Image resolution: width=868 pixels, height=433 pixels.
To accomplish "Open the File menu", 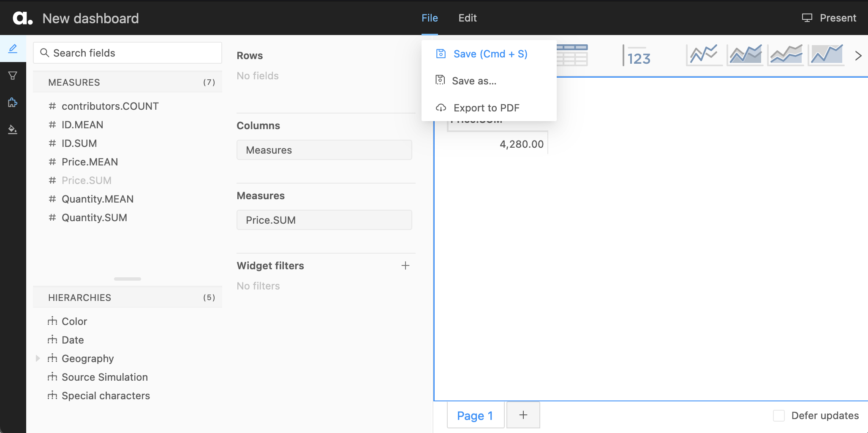I will coord(430,18).
